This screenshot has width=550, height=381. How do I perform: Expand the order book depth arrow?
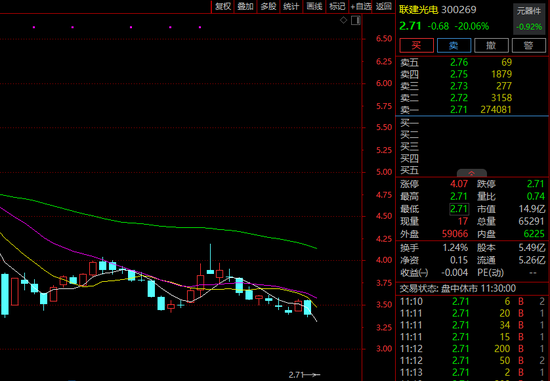point(471,173)
